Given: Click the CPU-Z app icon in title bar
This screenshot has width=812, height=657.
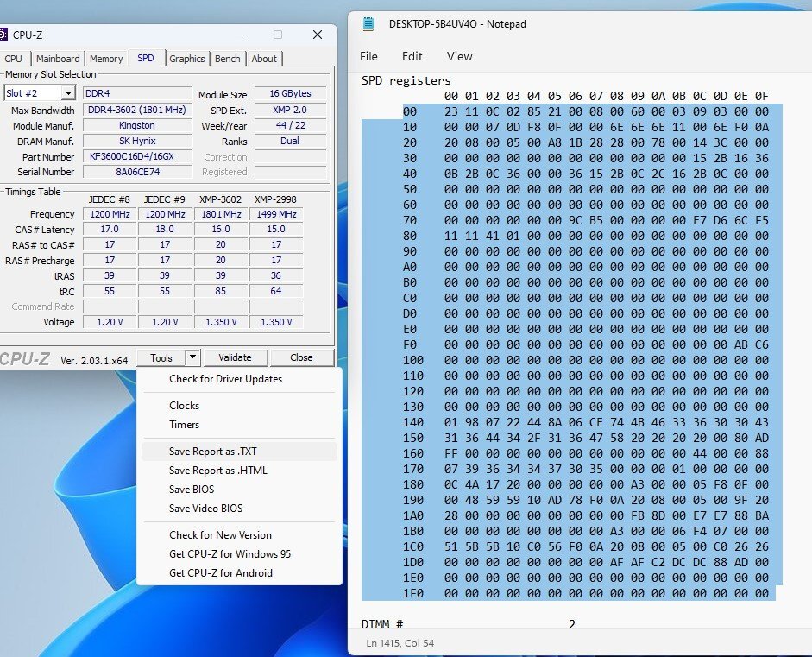Looking at the screenshot, I should (x=3, y=35).
